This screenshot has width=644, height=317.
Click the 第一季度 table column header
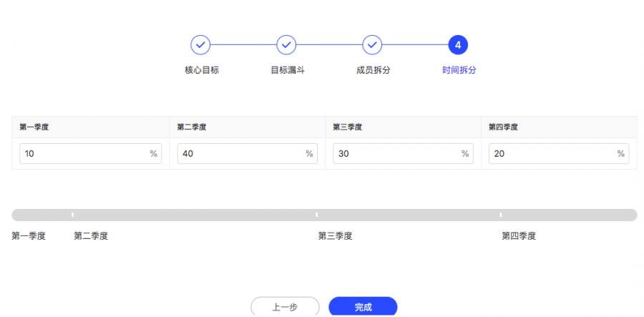90,127
